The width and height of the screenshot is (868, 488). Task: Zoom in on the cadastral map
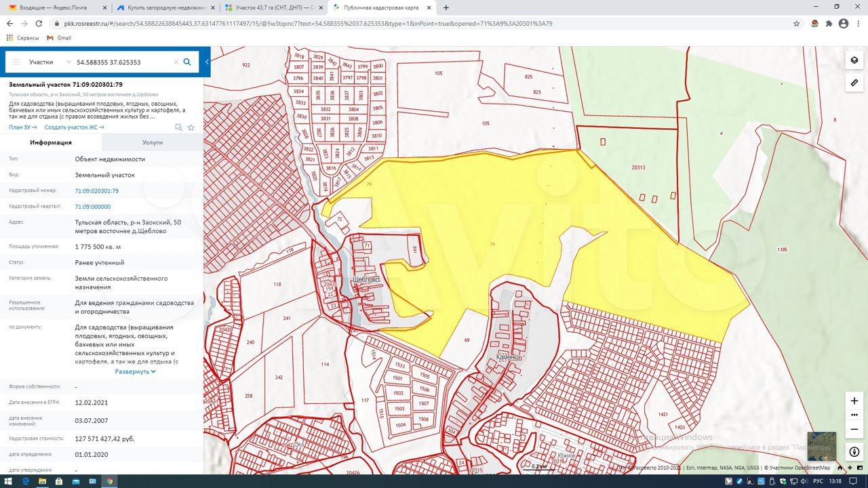(854, 401)
